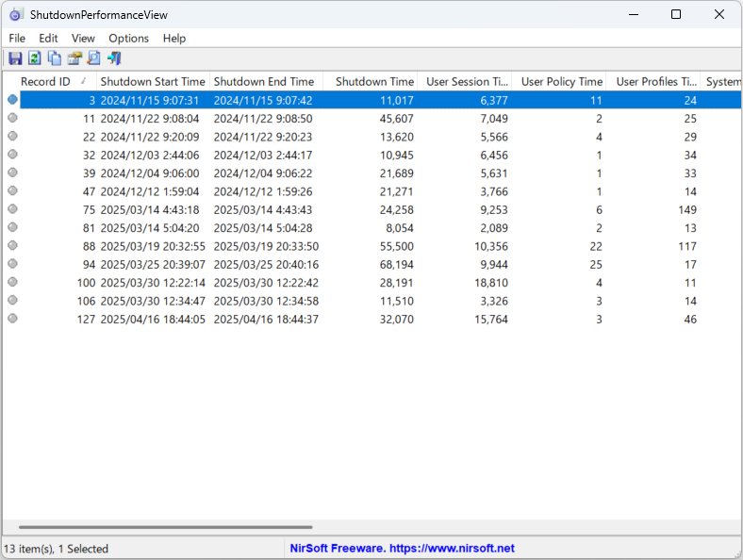Select start time 2025/03/30 12:34:47
This screenshot has height=560, width=743.
click(153, 301)
